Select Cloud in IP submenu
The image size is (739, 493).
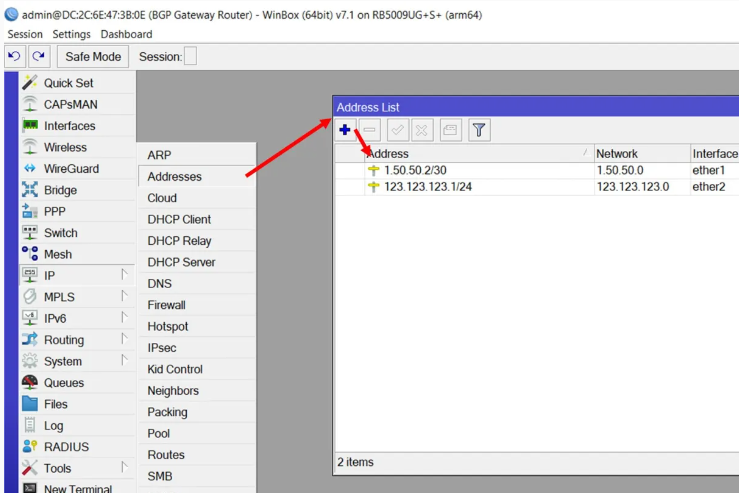197,198
